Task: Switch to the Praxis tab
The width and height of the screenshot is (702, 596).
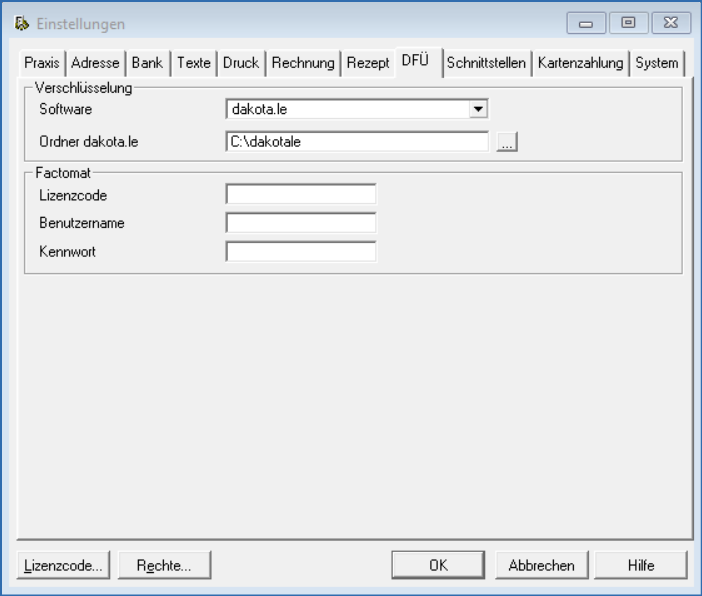Action: (x=43, y=63)
